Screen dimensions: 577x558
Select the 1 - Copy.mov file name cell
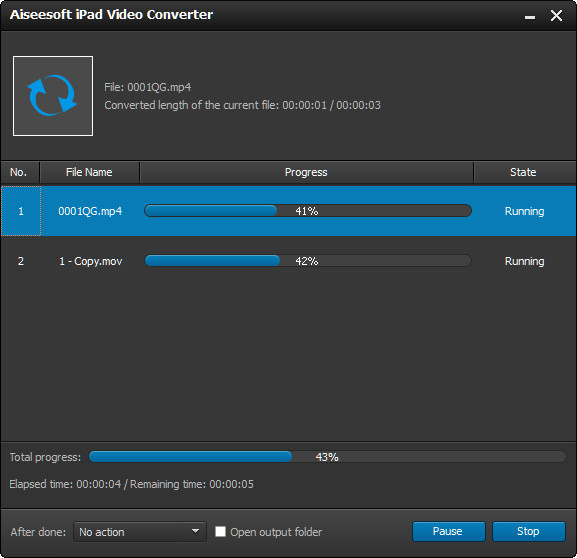[x=91, y=261]
